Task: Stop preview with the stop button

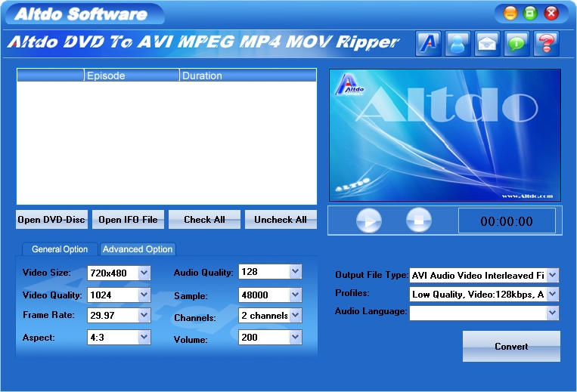Action: (419, 220)
